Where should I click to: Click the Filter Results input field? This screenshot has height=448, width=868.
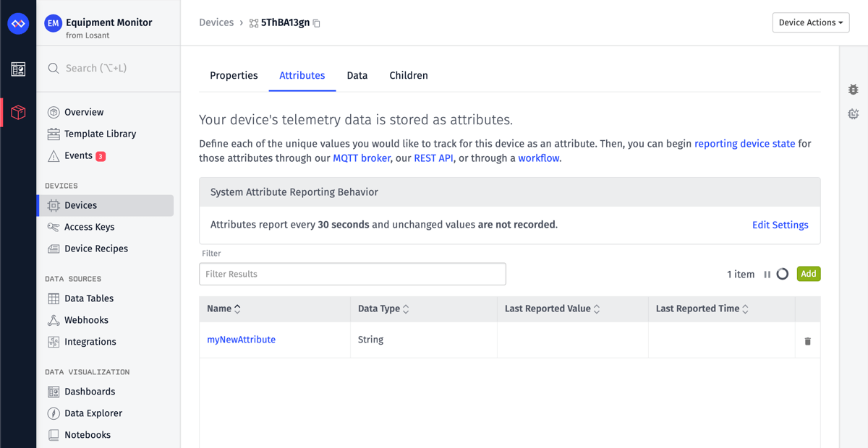[352, 274]
